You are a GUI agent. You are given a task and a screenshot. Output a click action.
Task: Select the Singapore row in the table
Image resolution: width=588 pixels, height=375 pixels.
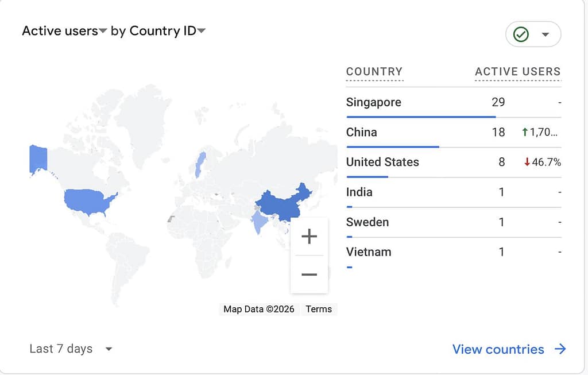(x=374, y=102)
